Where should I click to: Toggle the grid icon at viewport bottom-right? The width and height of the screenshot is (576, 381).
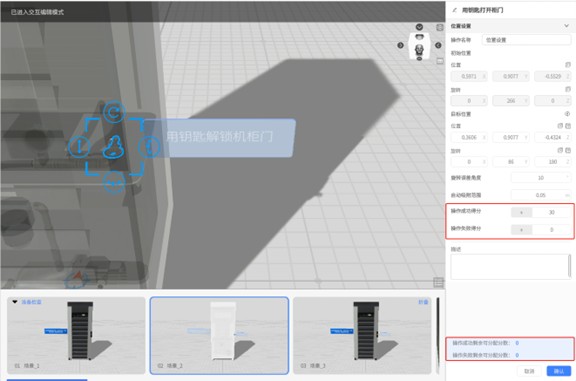point(438,282)
